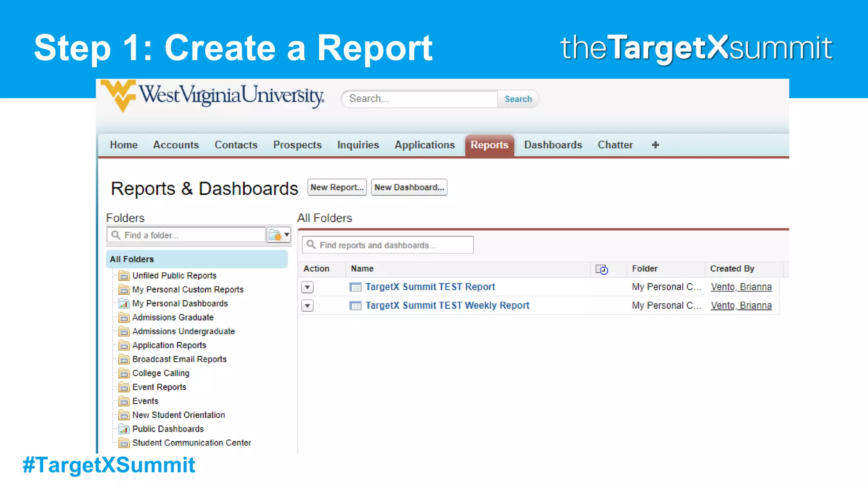Click the Unfiled Public Reports folder icon
868x488 pixels.
tap(124, 276)
